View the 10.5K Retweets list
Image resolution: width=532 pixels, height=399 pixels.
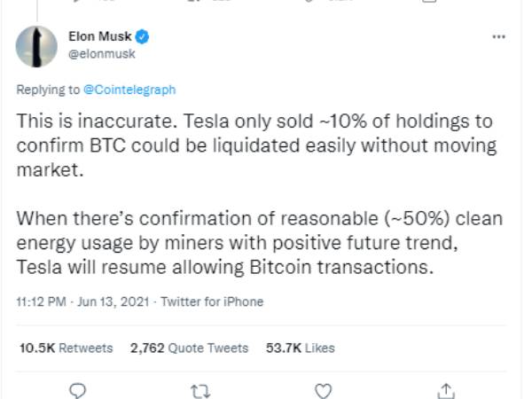click(66, 348)
